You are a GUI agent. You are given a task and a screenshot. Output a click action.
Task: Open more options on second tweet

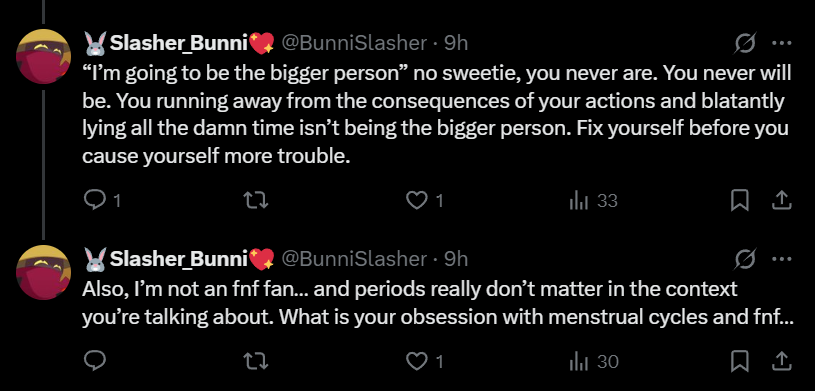coord(781,258)
